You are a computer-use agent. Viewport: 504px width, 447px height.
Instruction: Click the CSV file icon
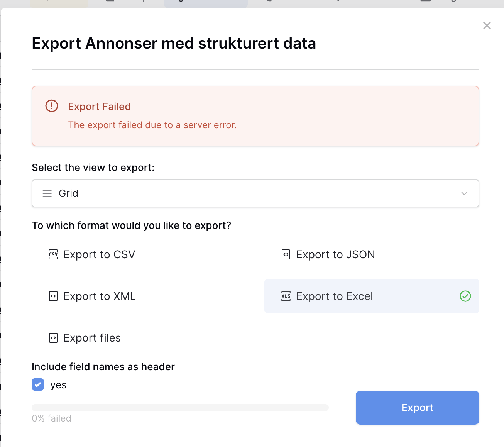(53, 255)
